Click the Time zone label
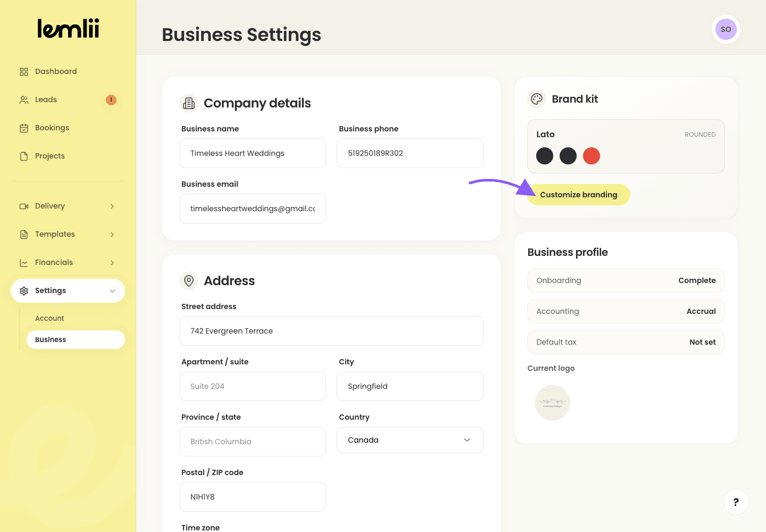Image resolution: width=766 pixels, height=532 pixels. point(201,527)
